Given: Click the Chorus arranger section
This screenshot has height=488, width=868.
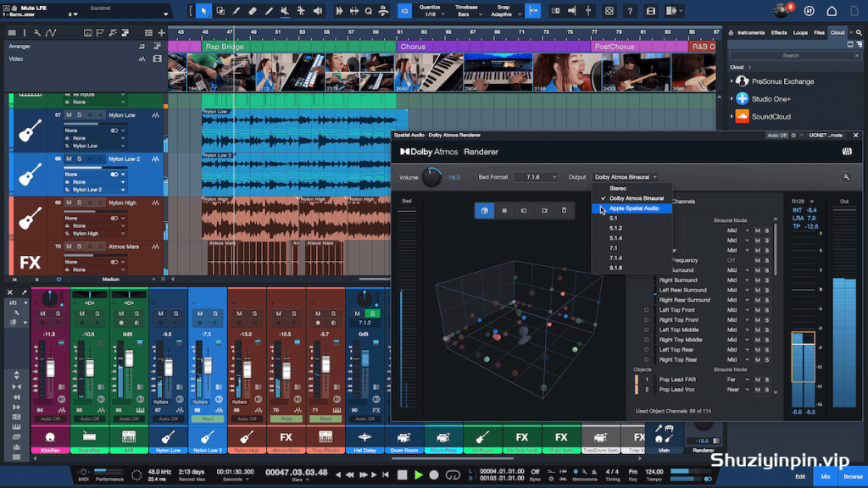Looking at the screenshot, I should (x=494, y=47).
